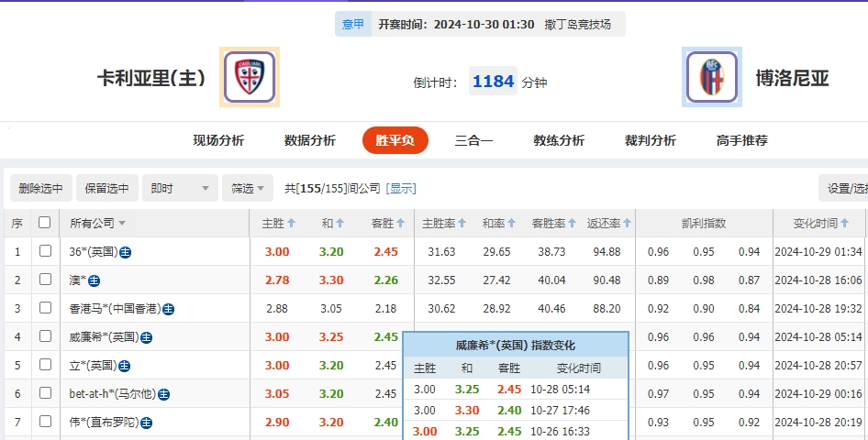Click the 主 badge beside 香港马*(中国香港)
Screen dimensions: 868x440
(x=168, y=309)
